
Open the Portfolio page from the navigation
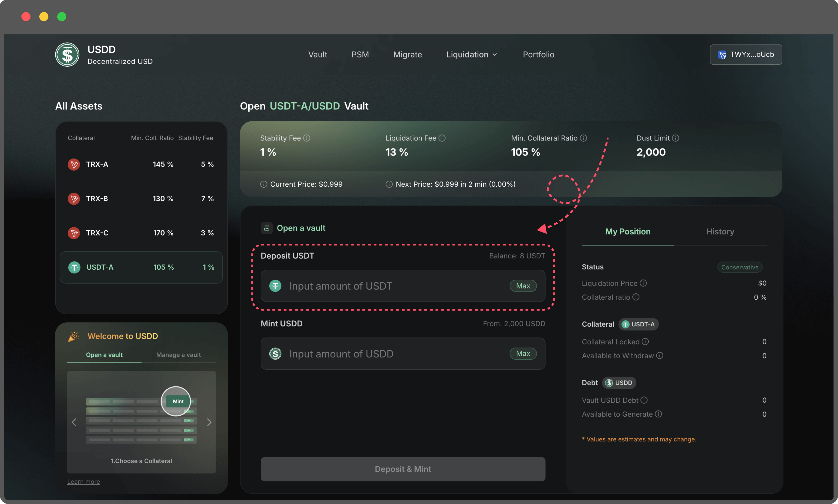pos(538,55)
